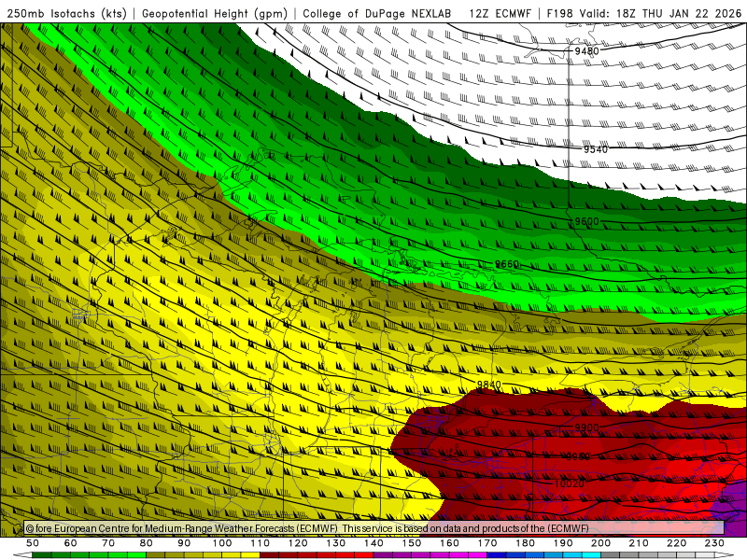Click the 10020 height contour label
747x560 pixels.
pos(570,483)
